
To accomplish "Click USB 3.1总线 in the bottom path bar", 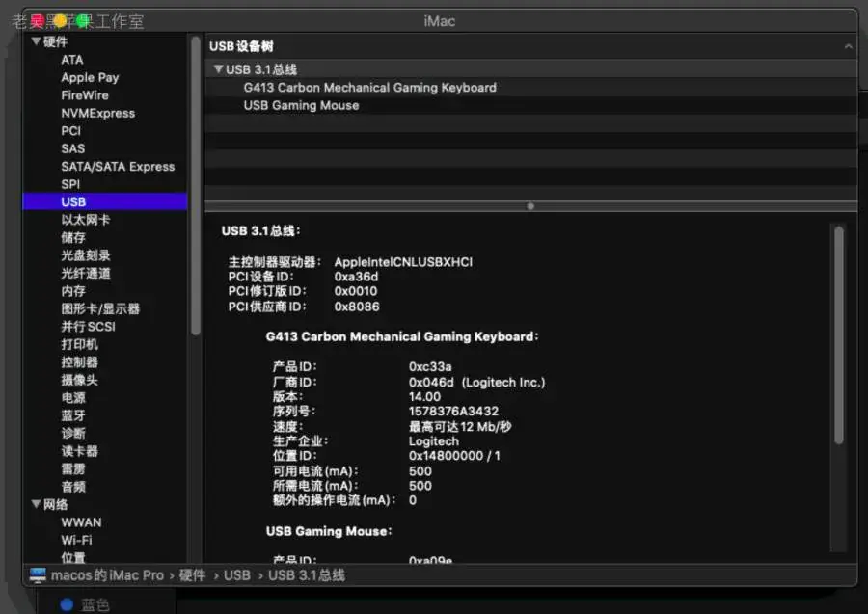I will tap(307, 575).
